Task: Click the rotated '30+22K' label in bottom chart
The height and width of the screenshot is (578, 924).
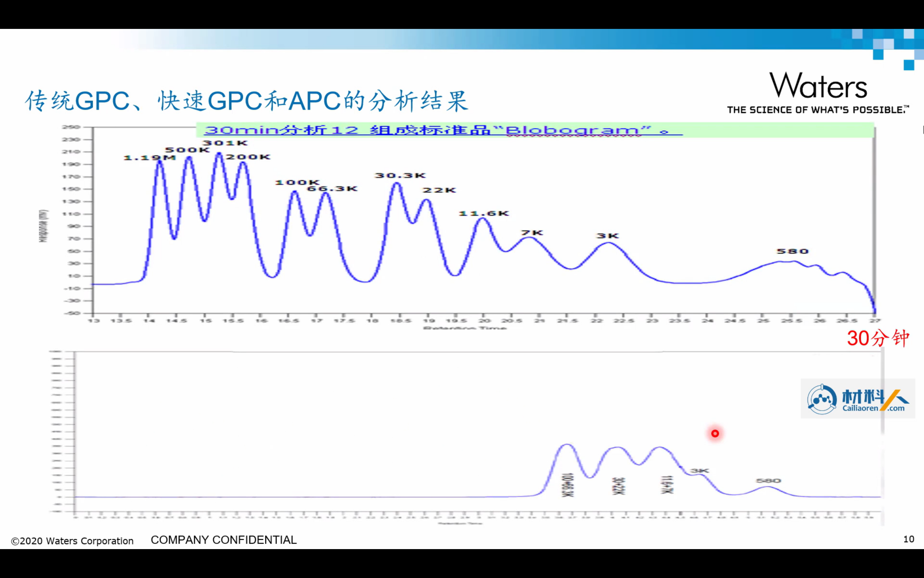Action: tap(618, 486)
